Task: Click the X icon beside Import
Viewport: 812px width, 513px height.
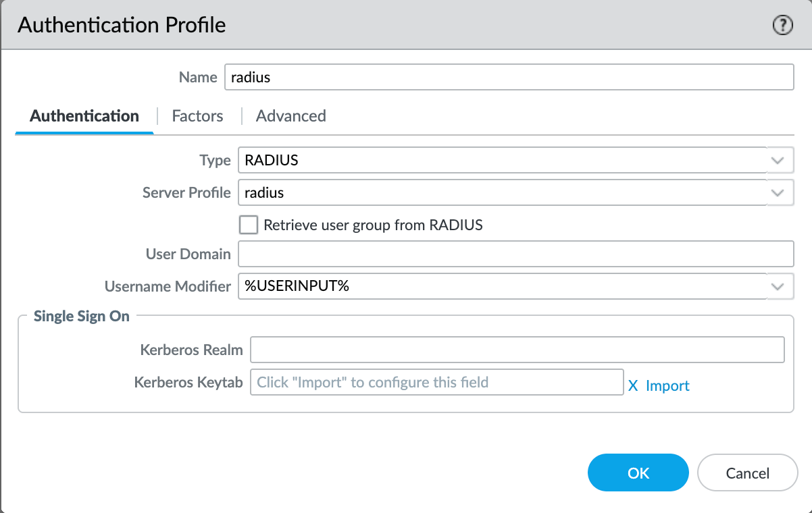Action: pos(633,385)
